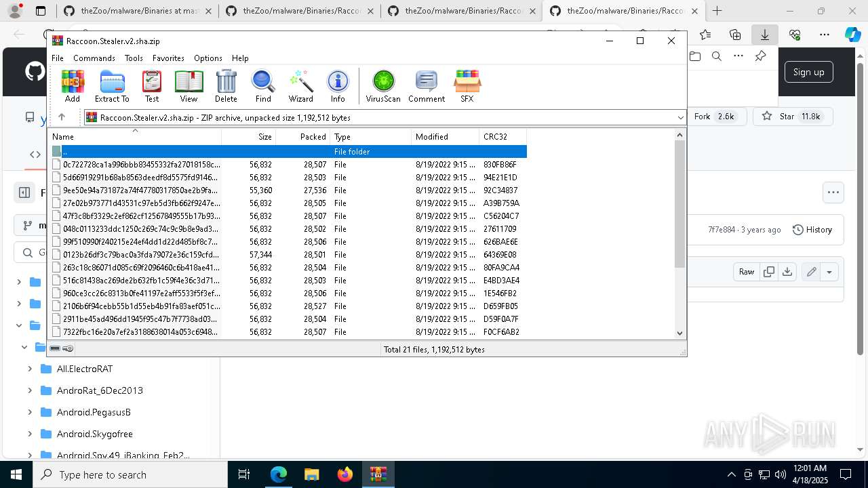
Task: Expand the Android.PegasusB folder chevron
Action: click(30, 412)
